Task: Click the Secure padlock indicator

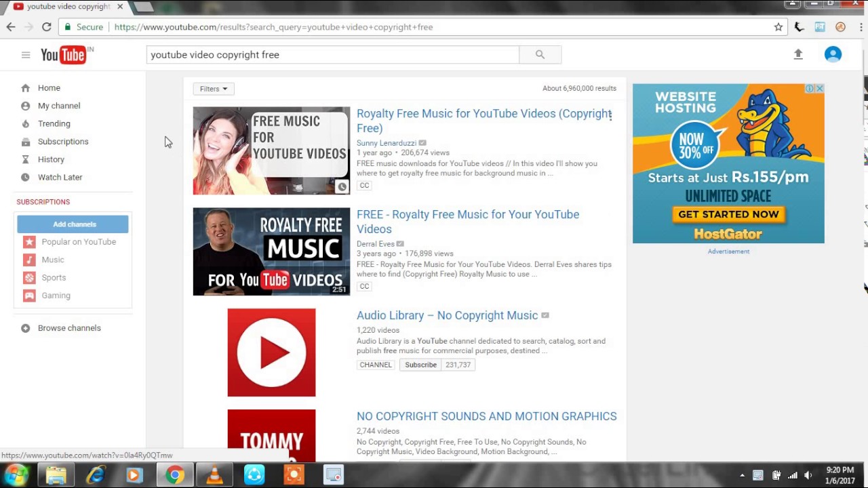Action: (x=84, y=27)
